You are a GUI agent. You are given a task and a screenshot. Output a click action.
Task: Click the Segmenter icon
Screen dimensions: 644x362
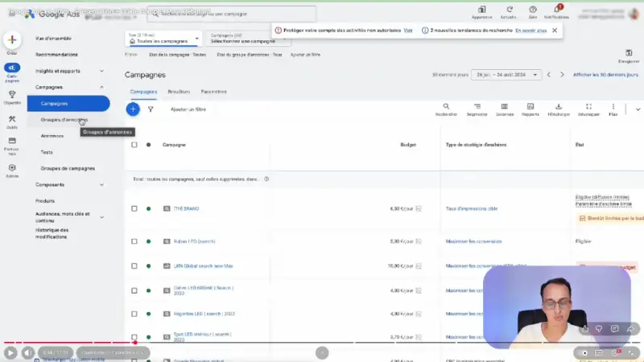(x=477, y=106)
